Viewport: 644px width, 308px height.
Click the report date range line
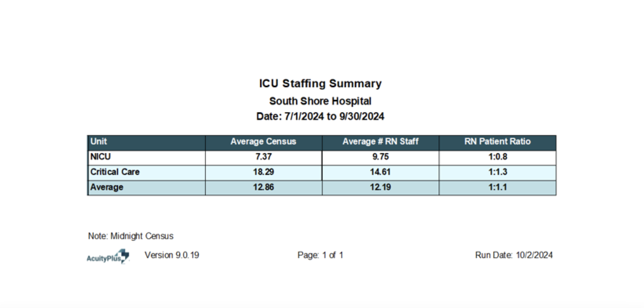[320, 116]
